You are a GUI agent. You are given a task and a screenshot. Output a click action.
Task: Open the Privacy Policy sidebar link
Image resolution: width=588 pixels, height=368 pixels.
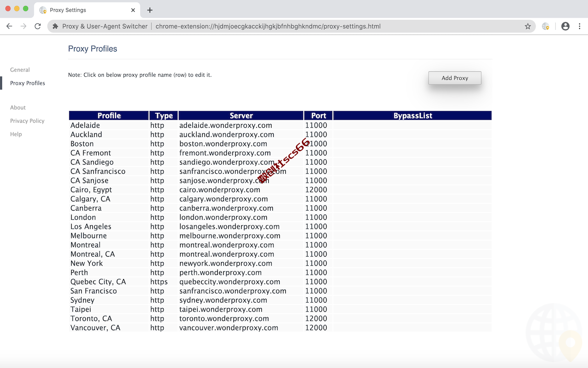point(27,121)
